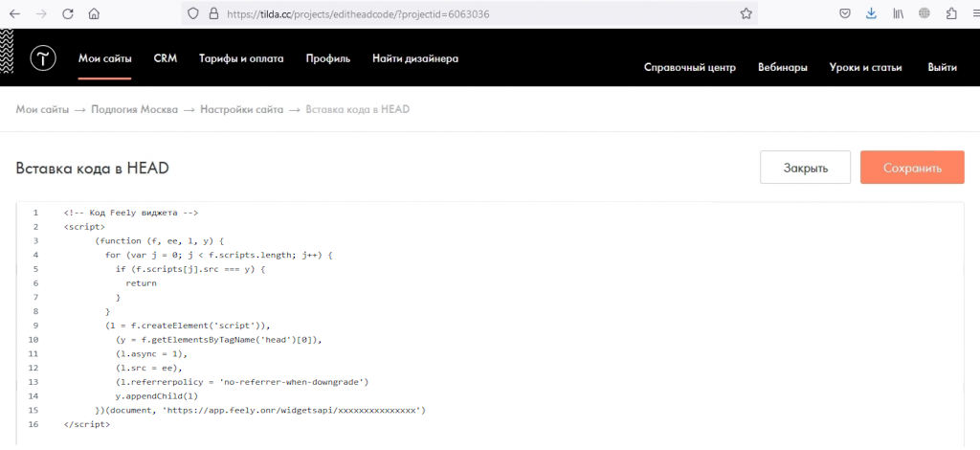
Task: Click the Сохранить button
Action: (912, 168)
